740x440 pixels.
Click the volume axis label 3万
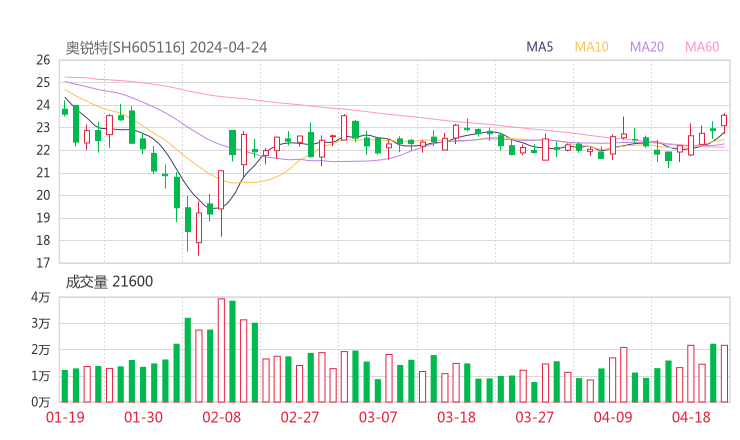tap(41, 324)
